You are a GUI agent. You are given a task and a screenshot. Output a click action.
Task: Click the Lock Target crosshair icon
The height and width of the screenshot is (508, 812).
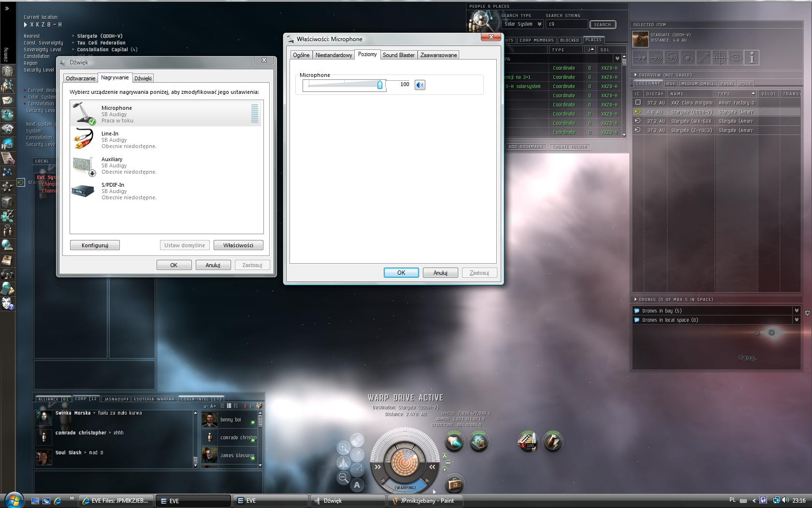(720, 58)
